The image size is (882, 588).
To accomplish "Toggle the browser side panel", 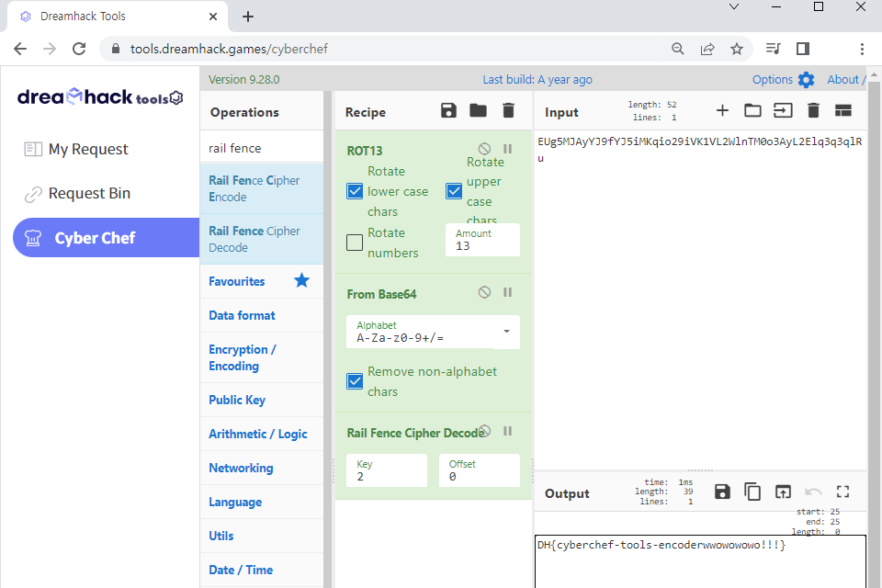I will (x=803, y=49).
